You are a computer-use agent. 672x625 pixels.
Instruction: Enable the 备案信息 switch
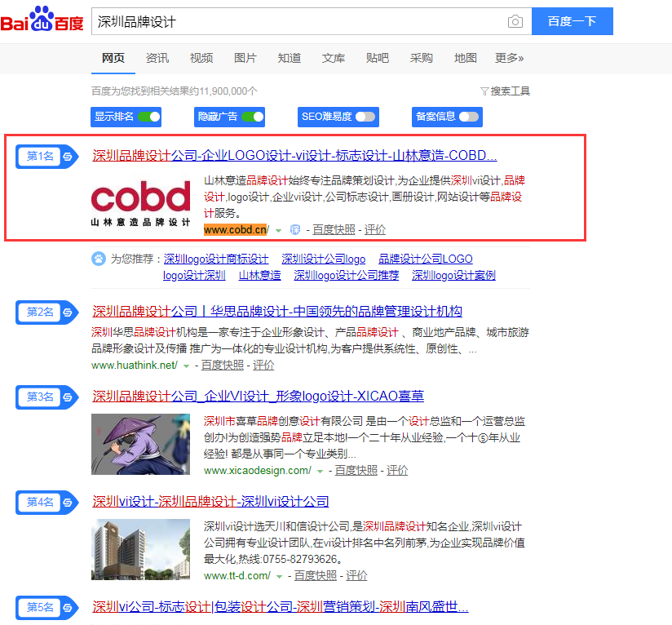[469, 117]
